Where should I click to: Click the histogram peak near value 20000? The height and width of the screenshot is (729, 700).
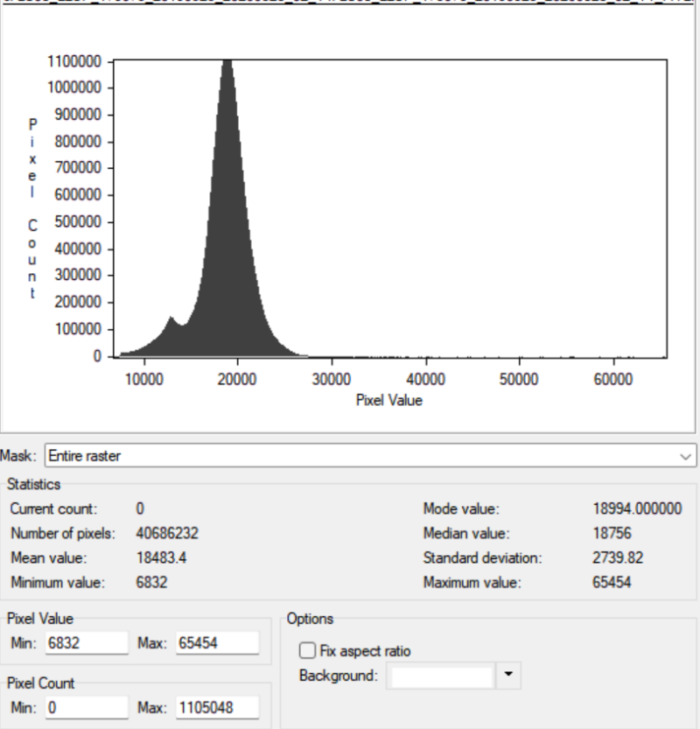pyautogui.click(x=227, y=65)
